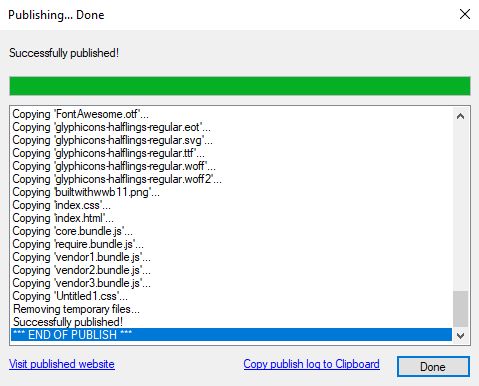479x386 pixels.
Task: Select the Copying 'builtwithwwb11.png' log entry
Action: [231, 192]
